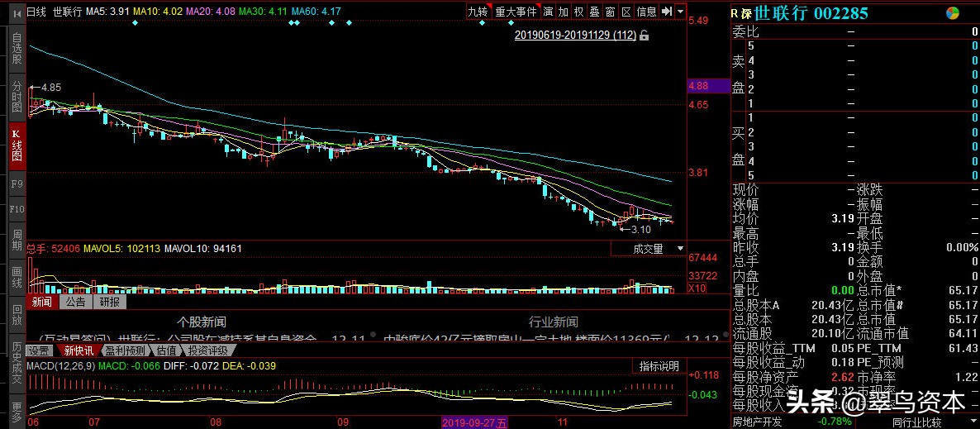Click the MA60: 4.17 label
The image size is (980, 429).
click(x=316, y=12)
